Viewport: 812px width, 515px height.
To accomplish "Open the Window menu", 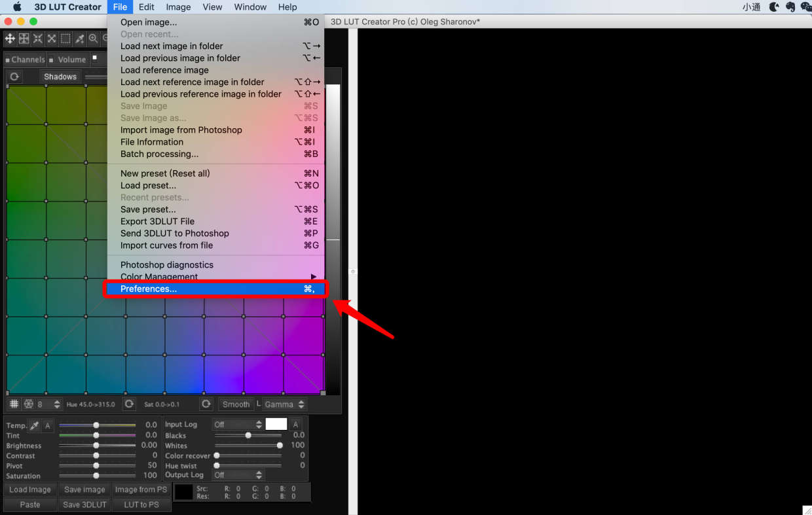I will [250, 7].
